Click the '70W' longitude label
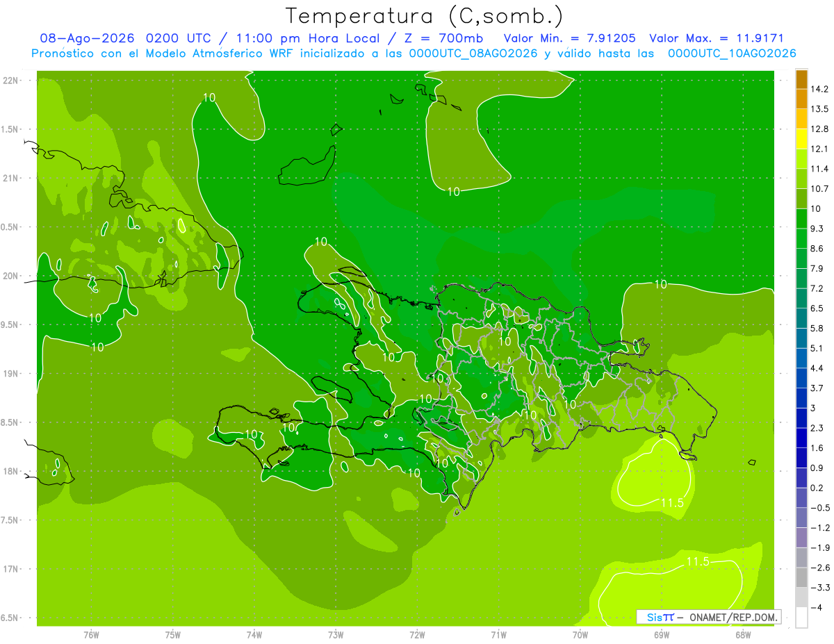834x644 pixels. coord(580,635)
